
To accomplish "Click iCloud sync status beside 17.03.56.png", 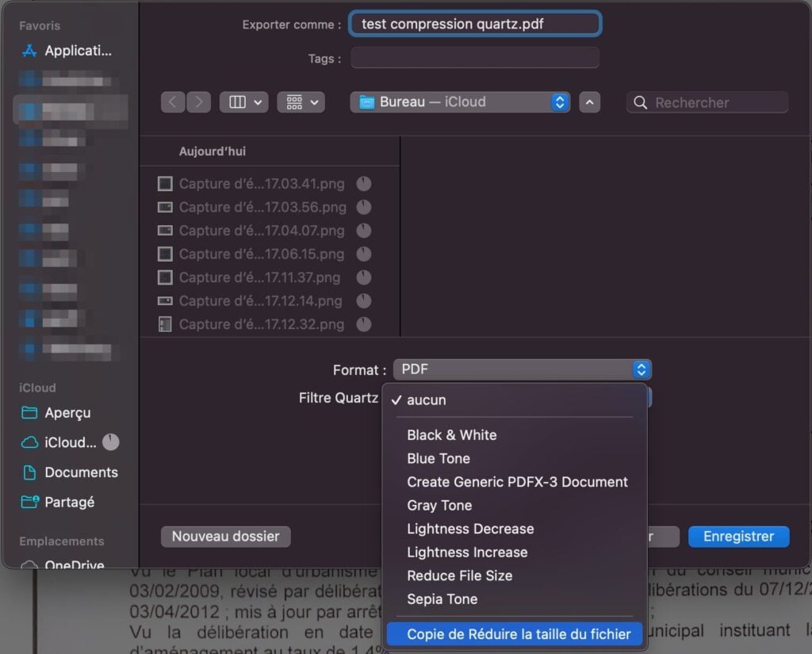I will click(364, 207).
